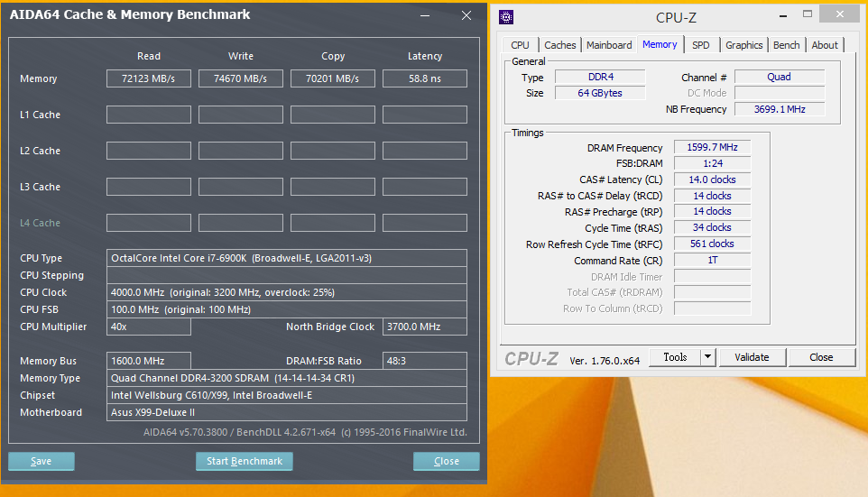Click Motherboard field Asus X99-Deluxe II

tap(286, 412)
